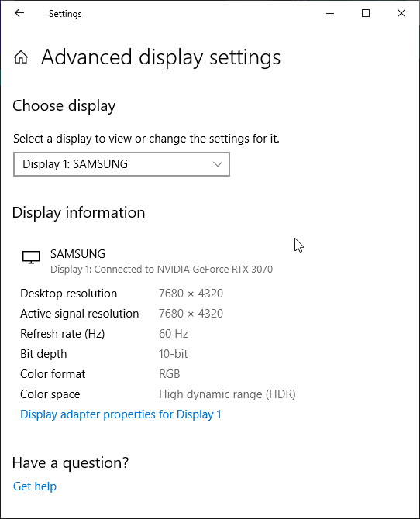The image size is (420, 519).
Task: Go back using the back arrow
Action: click(19, 13)
